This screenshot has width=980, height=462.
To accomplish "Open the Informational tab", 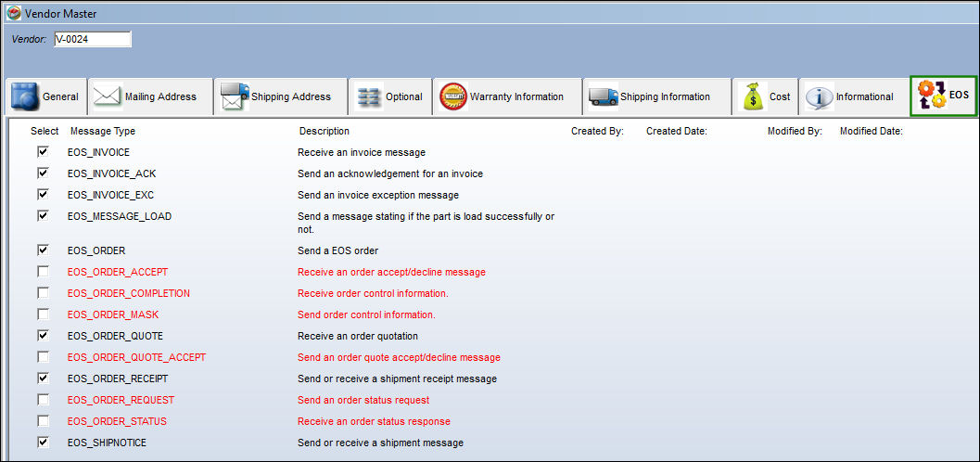I will [853, 96].
